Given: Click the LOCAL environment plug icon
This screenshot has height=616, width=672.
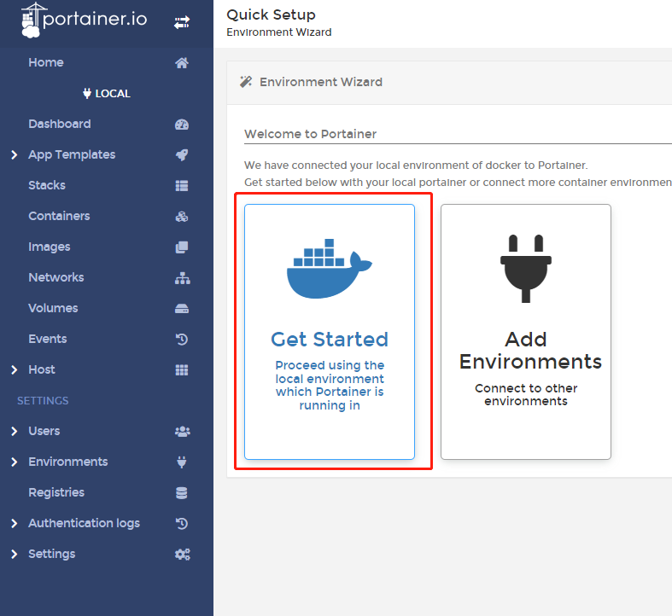Looking at the screenshot, I should click(x=87, y=93).
